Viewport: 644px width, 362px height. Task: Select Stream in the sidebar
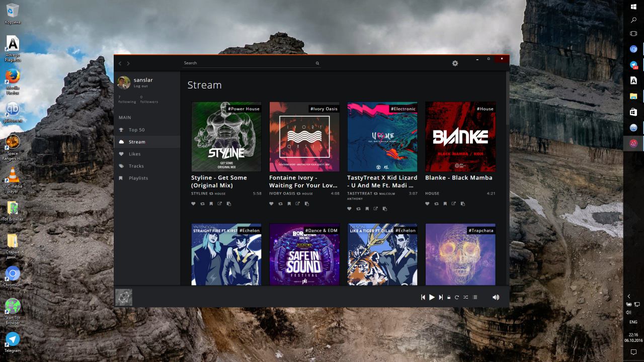147,142
